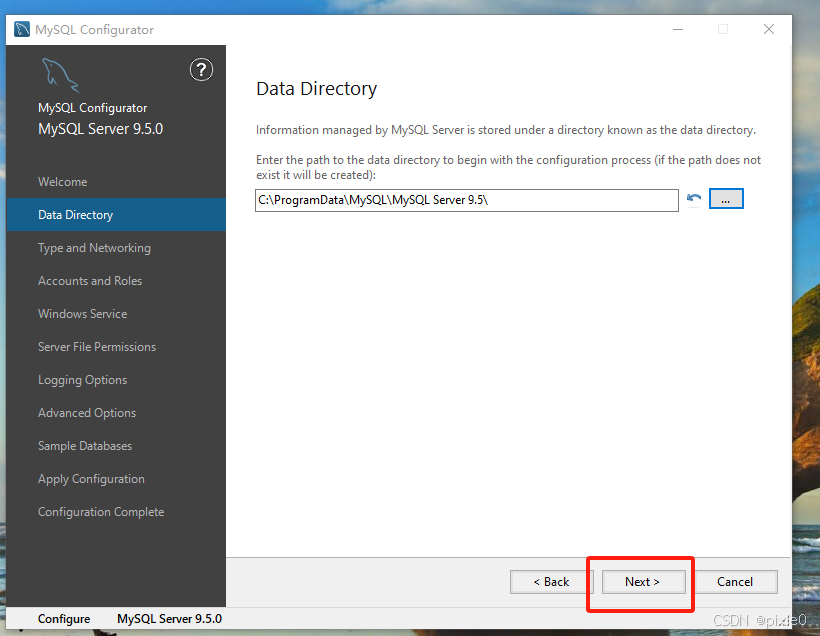820x636 pixels.
Task: Click inside the data directory path field
Action: click(466, 200)
